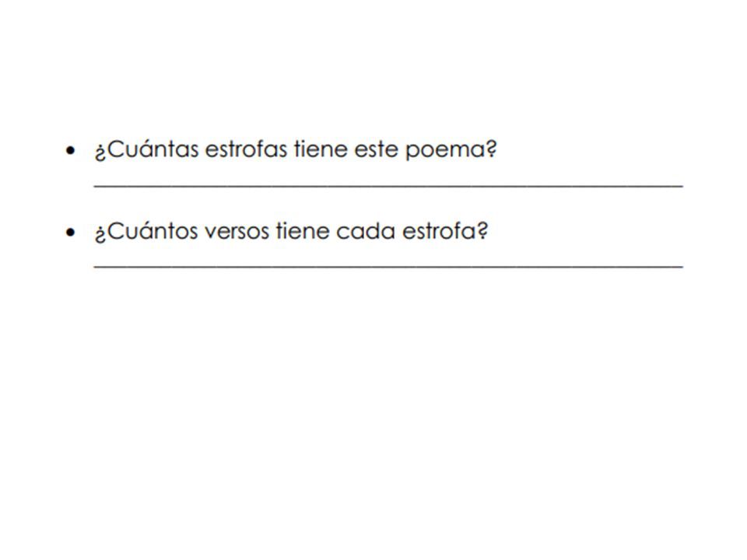Click the word 'poema?' ending the first question
Viewport: 747px width, 560px height.
451,150
